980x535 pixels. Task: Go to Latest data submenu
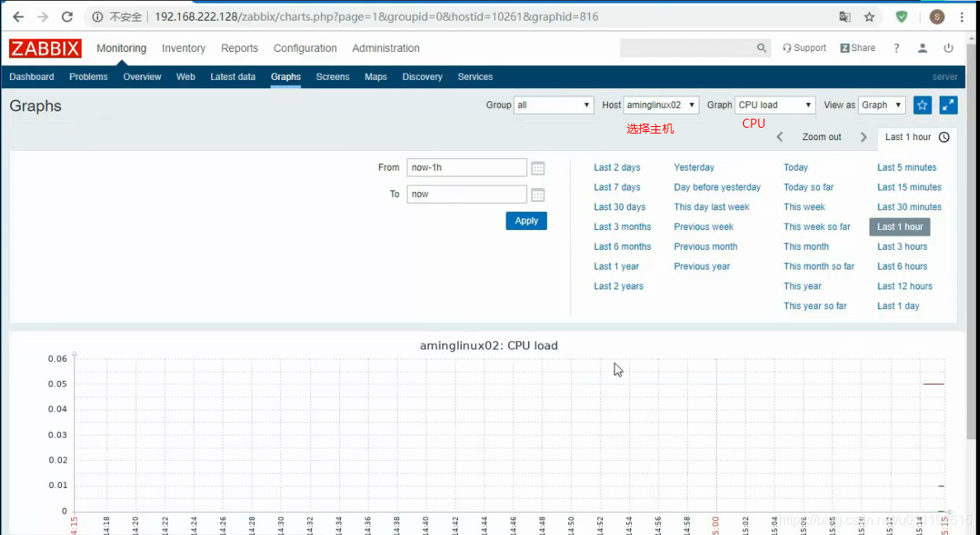(x=233, y=77)
